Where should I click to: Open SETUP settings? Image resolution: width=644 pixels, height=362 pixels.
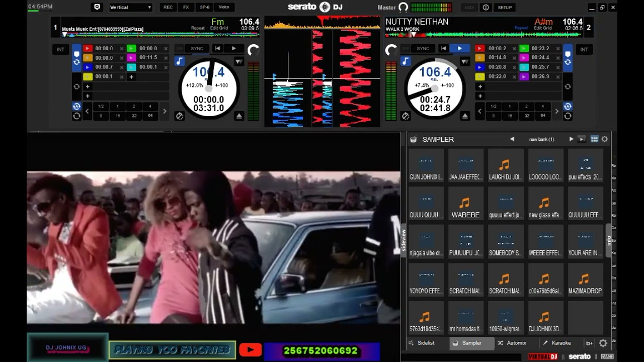(505, 8)
